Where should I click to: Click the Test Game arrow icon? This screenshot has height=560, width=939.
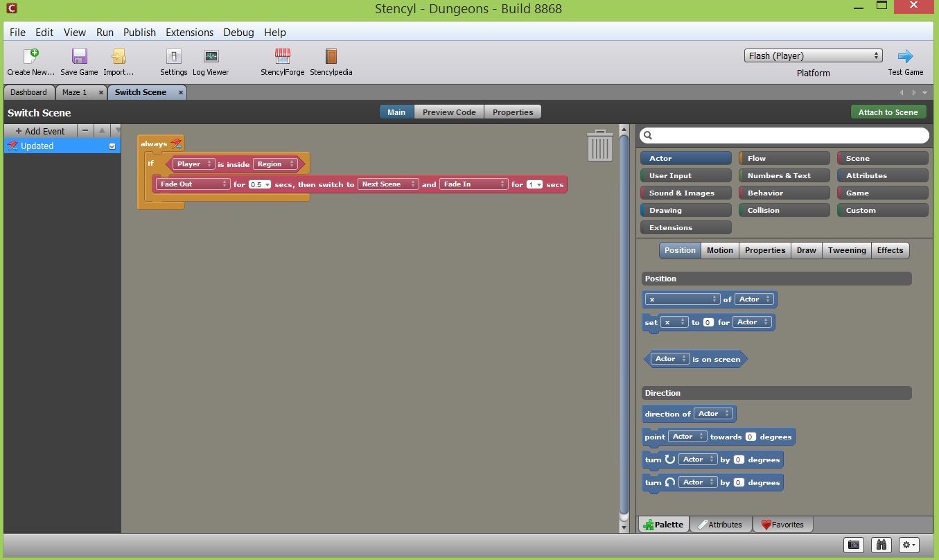pyautogui.click(x=905, y=56)
